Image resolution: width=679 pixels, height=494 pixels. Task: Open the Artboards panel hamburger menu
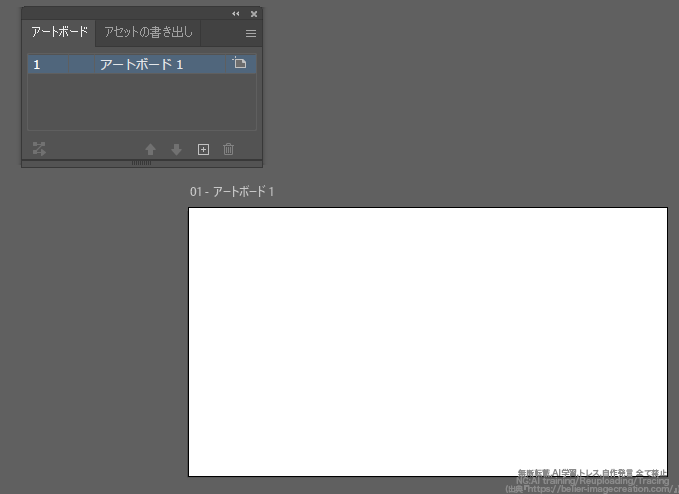coord(251,33)
